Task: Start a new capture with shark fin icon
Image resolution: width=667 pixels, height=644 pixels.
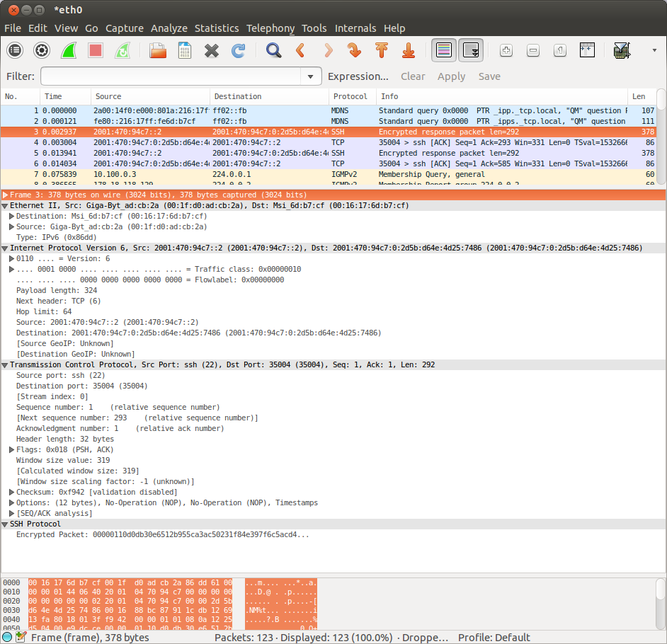Action: (69, 50)
